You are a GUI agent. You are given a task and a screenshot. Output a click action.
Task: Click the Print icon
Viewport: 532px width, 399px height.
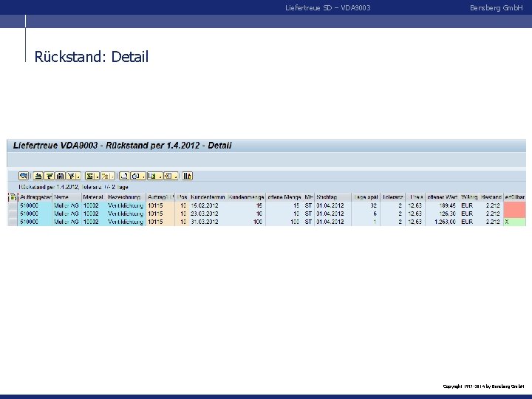coord(124,176)
